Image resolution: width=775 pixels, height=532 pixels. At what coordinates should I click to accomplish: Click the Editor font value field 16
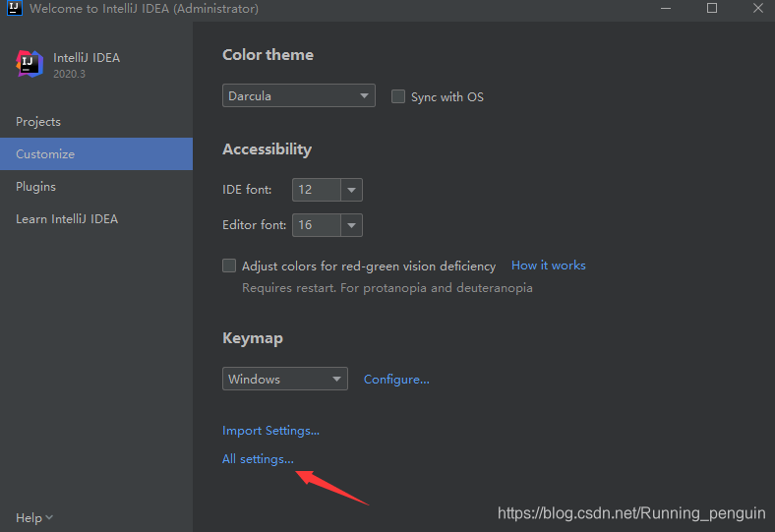tap(317, 225)
